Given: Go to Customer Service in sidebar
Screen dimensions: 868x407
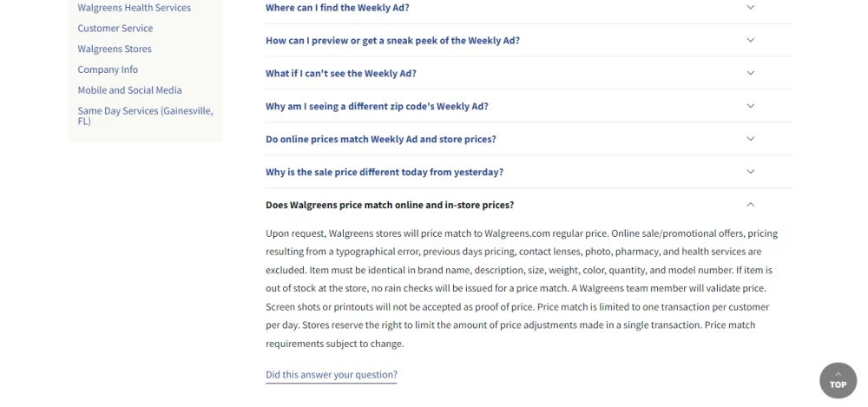Looking at the screenshot, I should (x=115, y=29).
